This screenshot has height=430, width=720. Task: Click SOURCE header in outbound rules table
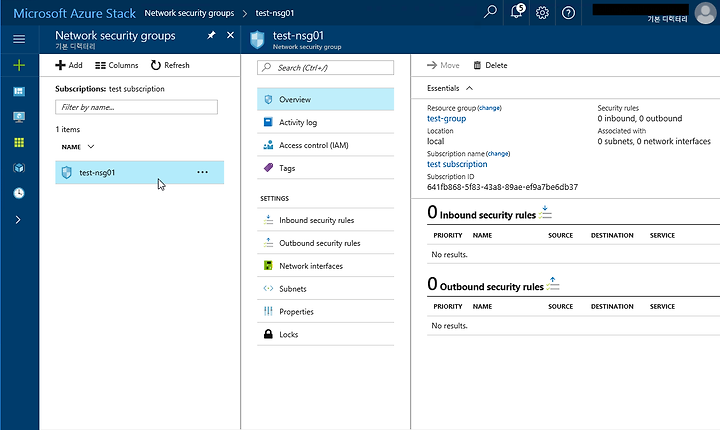pyautogui.click(x=560, y=306)
